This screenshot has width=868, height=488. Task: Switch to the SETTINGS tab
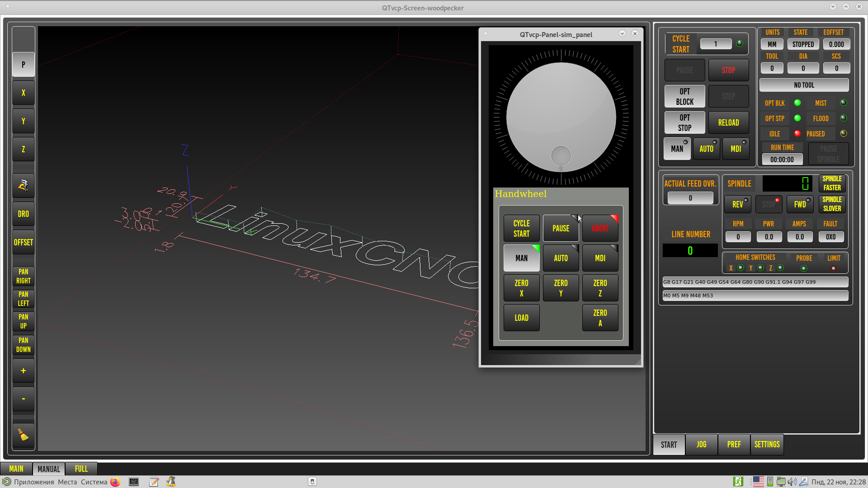pos(767,445)
